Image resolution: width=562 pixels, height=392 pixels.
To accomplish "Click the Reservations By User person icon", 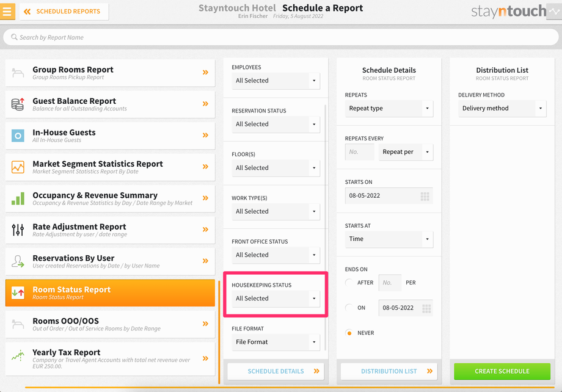I will [x=18, y=261].
